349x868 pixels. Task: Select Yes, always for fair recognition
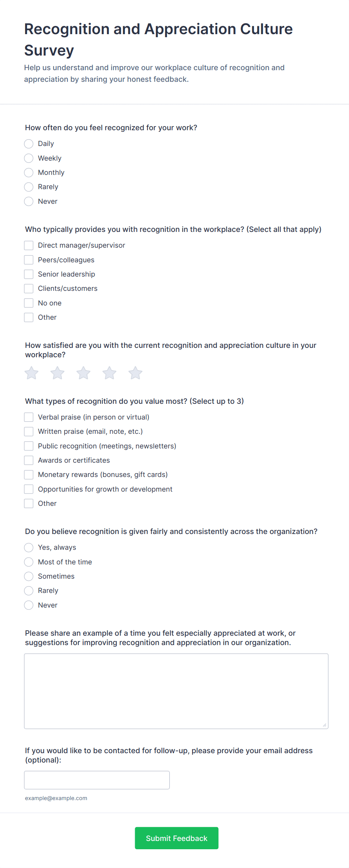(29, 548)
